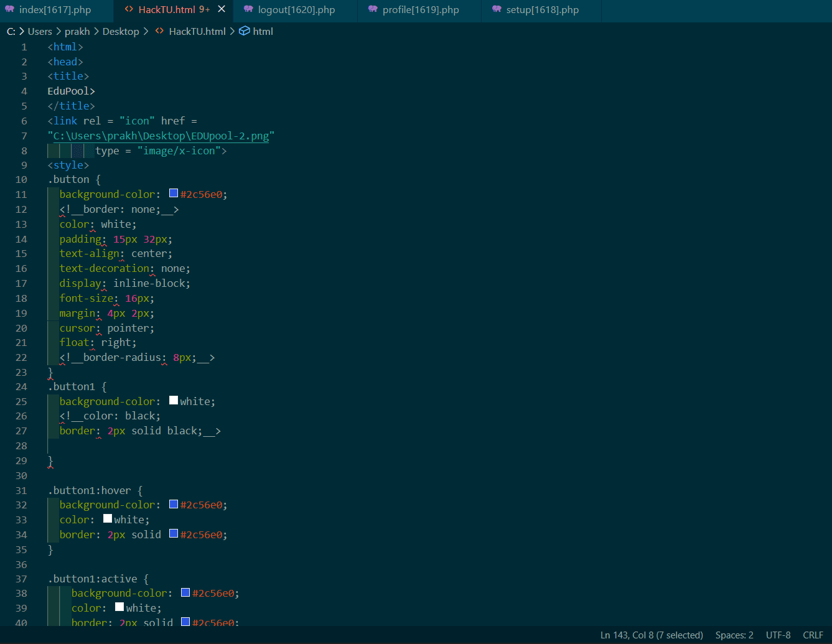Image resolution: width=832 pixels, height=644 pixels.
Task: Click the EduPool> text on line 4
Action: 72,91
